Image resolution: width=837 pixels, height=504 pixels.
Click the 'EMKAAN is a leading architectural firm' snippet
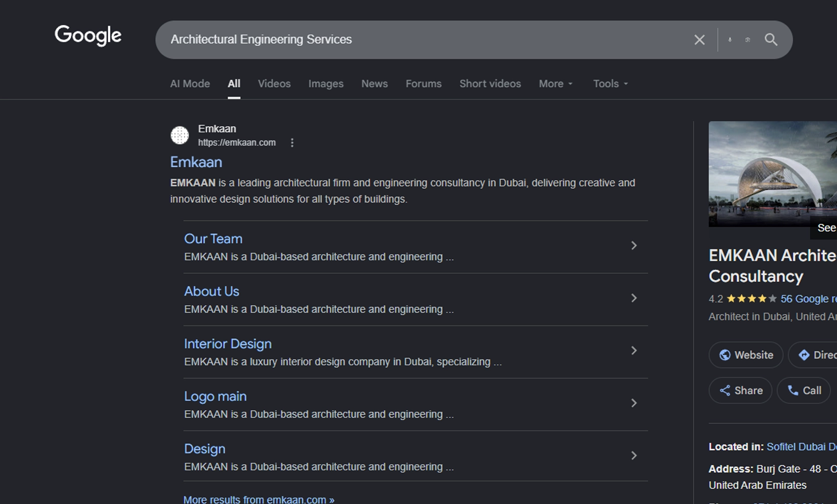coord(403,191)
